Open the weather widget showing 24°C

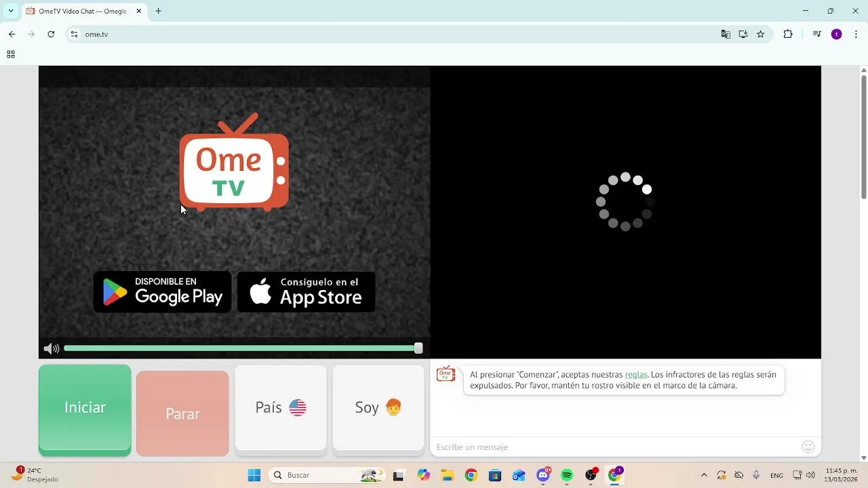coord(34,474)
